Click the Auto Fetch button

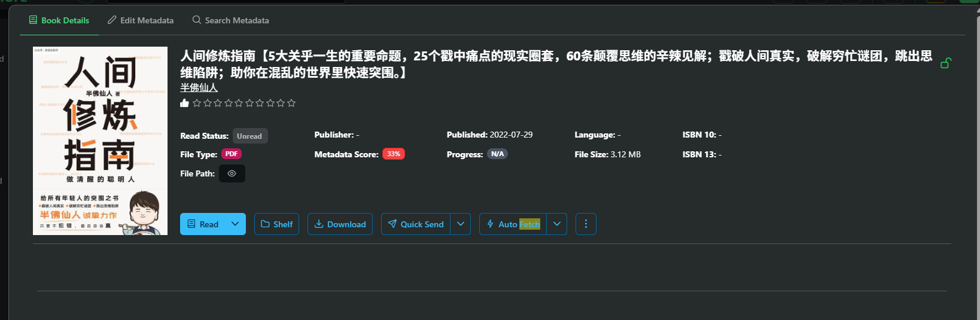click(513, 224)
